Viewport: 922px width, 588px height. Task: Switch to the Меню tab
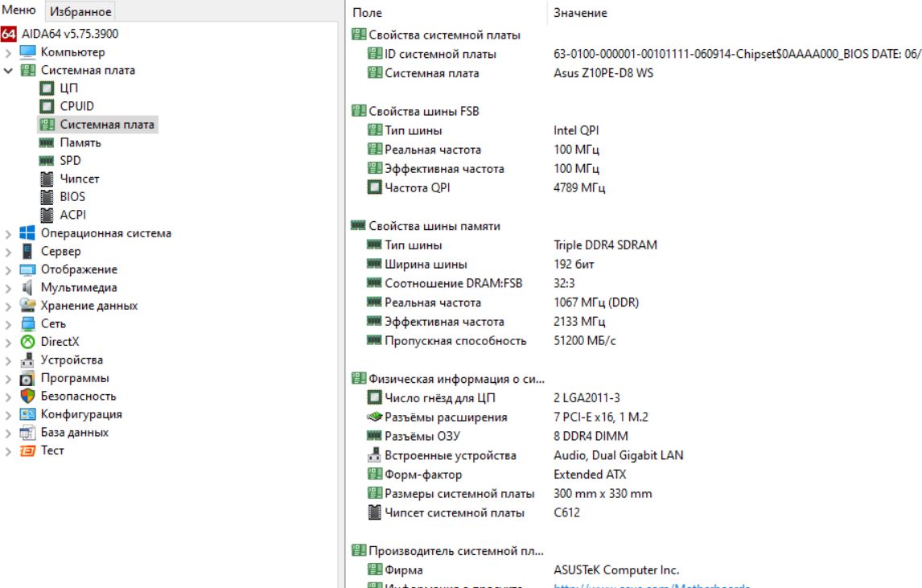pos(19,10)
